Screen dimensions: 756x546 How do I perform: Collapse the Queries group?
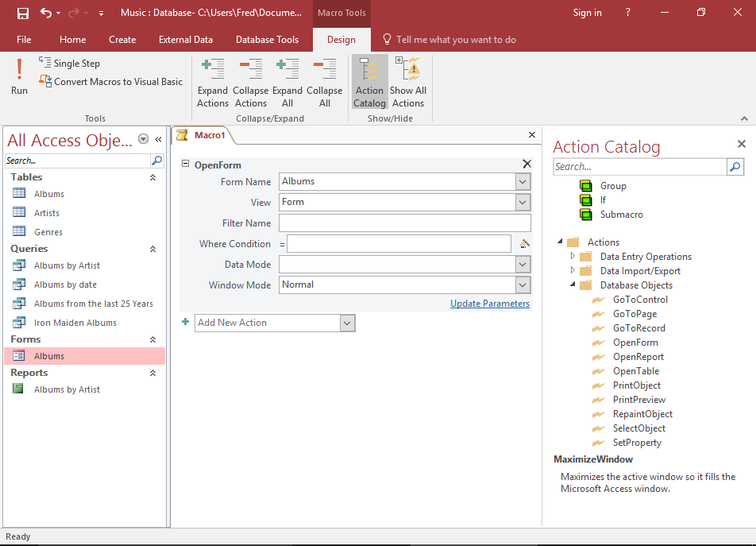(x=152, y=249)
